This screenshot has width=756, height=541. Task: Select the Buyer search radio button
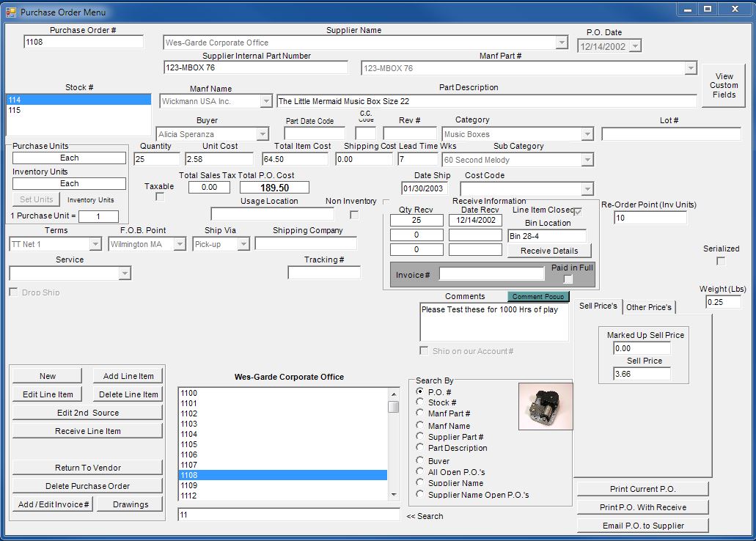420,460
